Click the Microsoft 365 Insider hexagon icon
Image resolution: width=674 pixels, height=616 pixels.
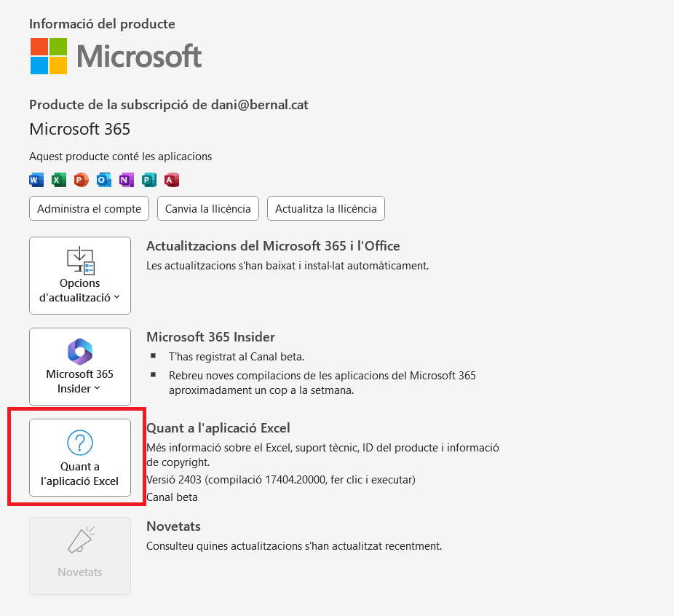tap(80, 351)
